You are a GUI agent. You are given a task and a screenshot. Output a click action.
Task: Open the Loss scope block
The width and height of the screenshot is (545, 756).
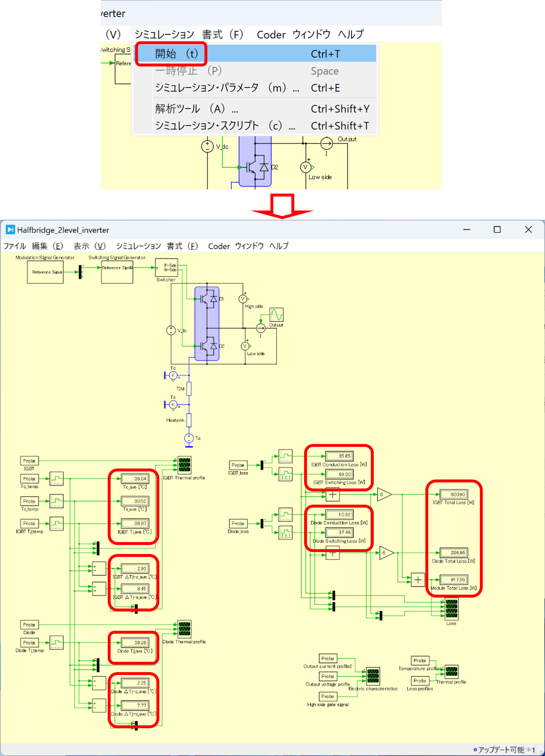pyautogui.click(x=451, y=609)
